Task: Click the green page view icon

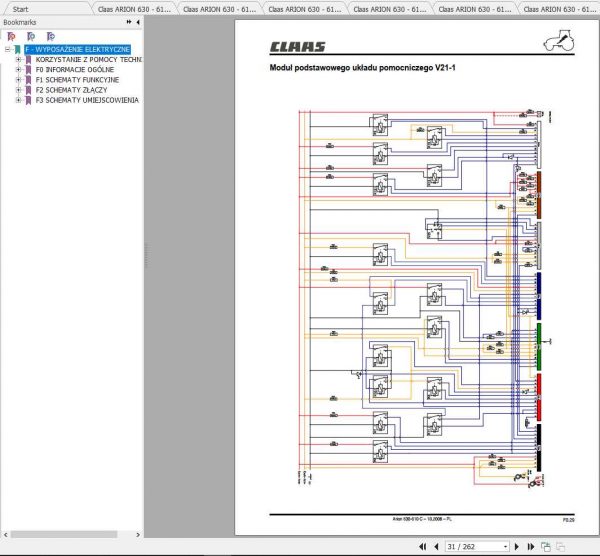Action: click(x=546, y=547)
